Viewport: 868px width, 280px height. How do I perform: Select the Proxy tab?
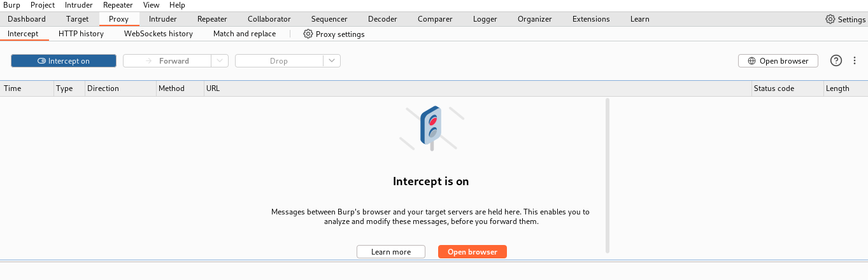coord(119,19)
